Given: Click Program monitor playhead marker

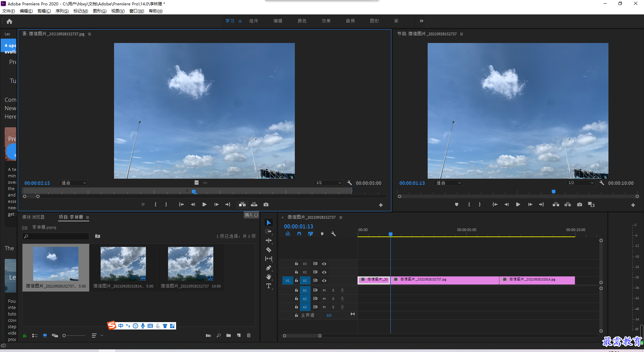Looking at the screenshot, I should point(553,191).
